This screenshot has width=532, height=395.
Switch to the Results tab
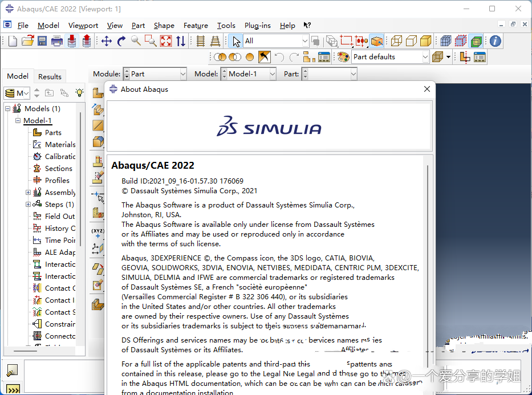click(x=50, y=76)
